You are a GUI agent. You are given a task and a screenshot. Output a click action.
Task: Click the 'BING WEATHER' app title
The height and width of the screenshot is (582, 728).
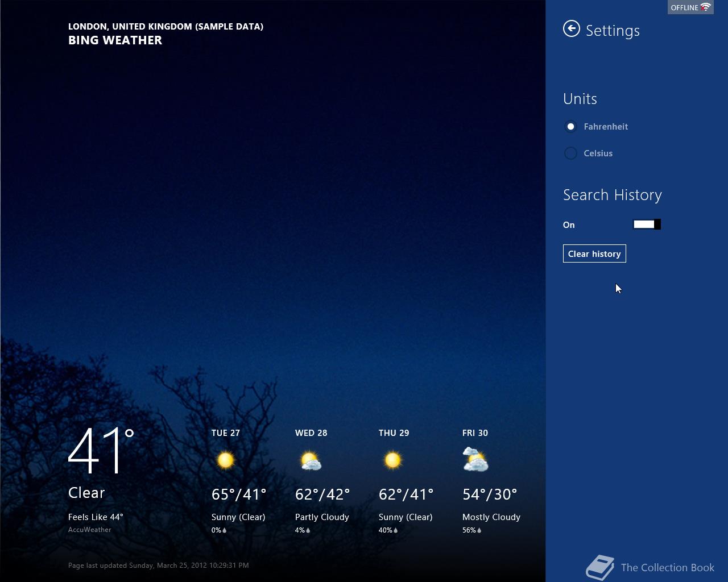[x=115, y=40]
